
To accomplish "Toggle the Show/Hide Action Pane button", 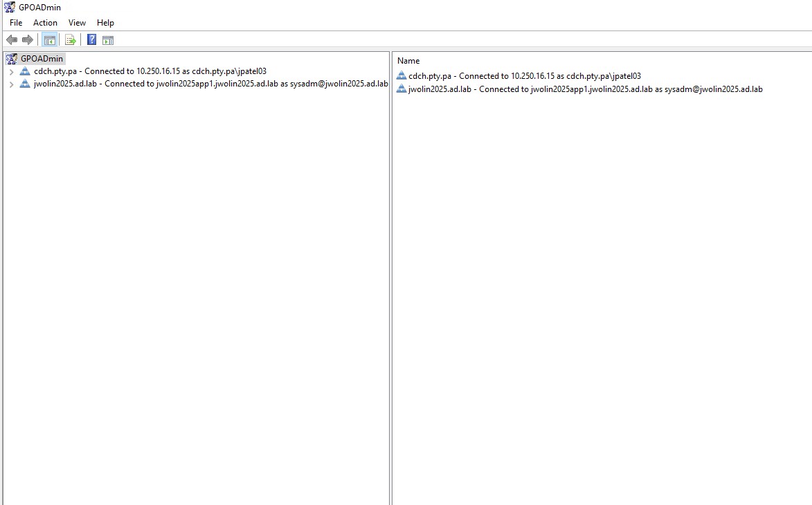I will 108,40.
